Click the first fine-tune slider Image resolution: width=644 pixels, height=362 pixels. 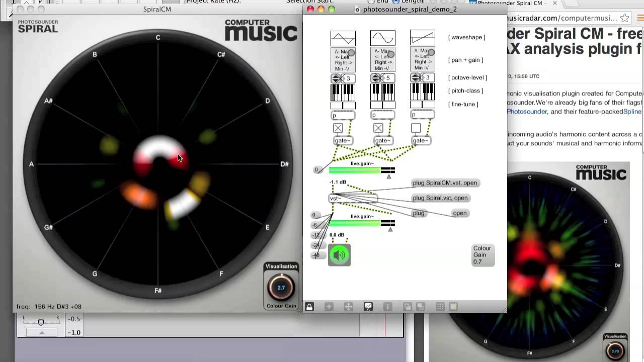pyautogui.click(x=343, y=105)
